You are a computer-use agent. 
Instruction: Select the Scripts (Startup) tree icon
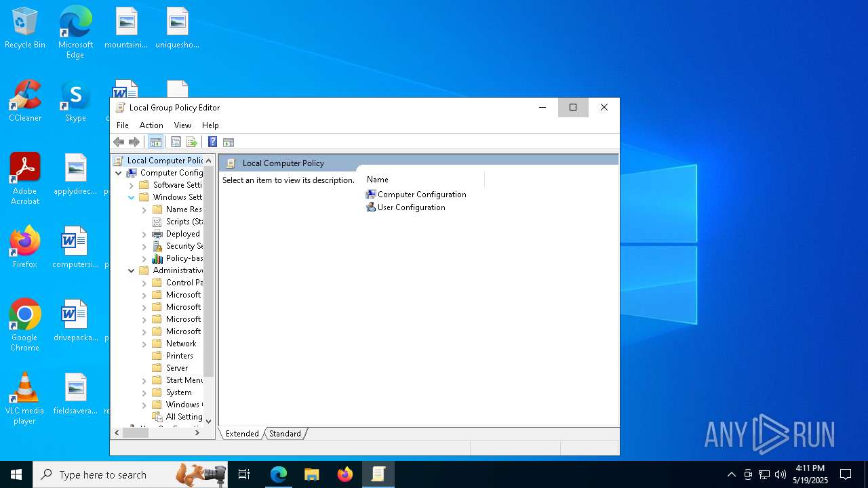click(x=157, y=222)
